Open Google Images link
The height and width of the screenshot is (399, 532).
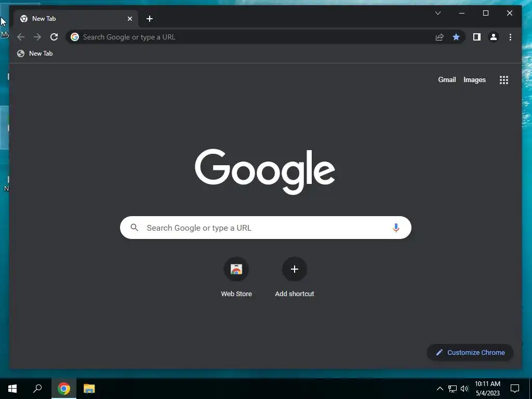[x=474, y=79]
